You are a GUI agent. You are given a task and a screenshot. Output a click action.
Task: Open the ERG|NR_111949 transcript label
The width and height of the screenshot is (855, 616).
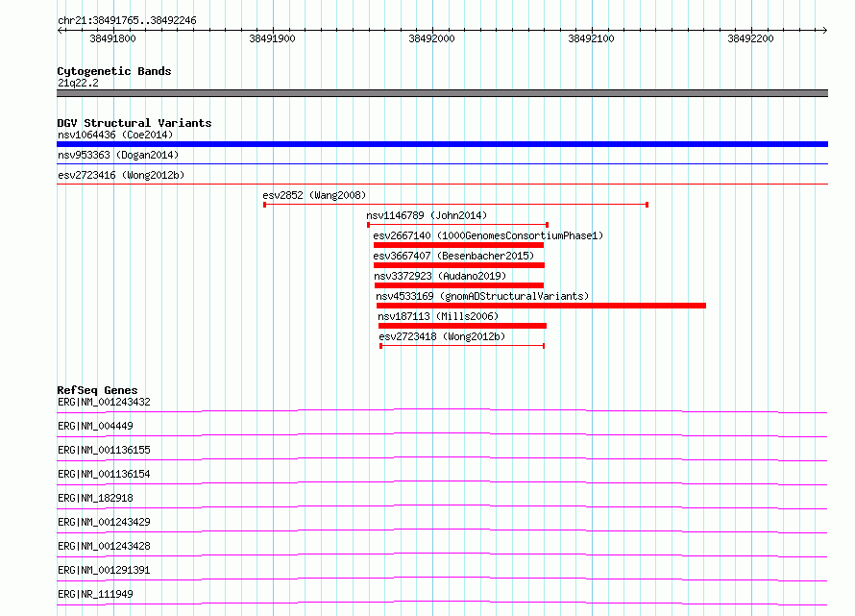click(x=95, y=594)
